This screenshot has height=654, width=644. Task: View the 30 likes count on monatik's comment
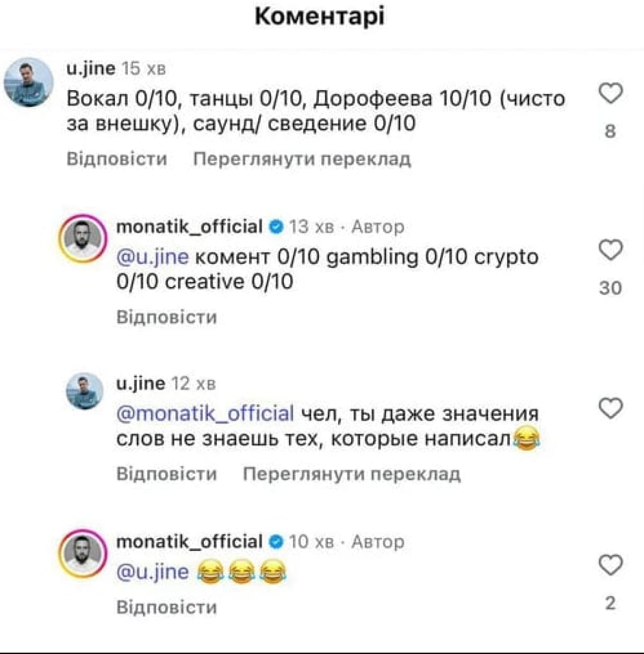tap(610, 288)
